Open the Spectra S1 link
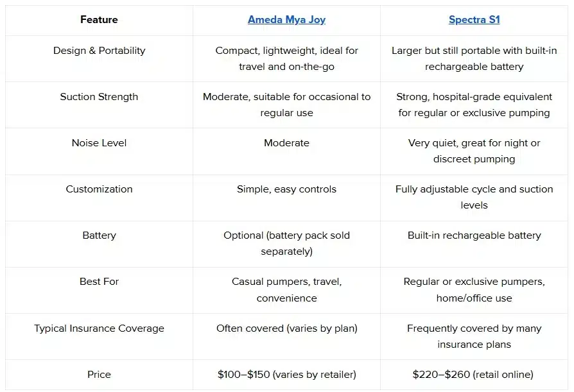Image resolution: width=574 pixels, height=392 pixels. tap(474, 20)
